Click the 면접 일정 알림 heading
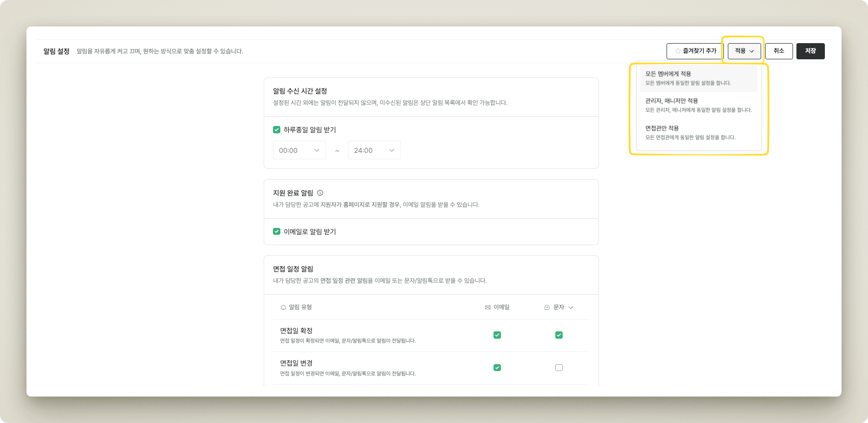This screenshot has width=868, height=423. (x=293, y=269)
